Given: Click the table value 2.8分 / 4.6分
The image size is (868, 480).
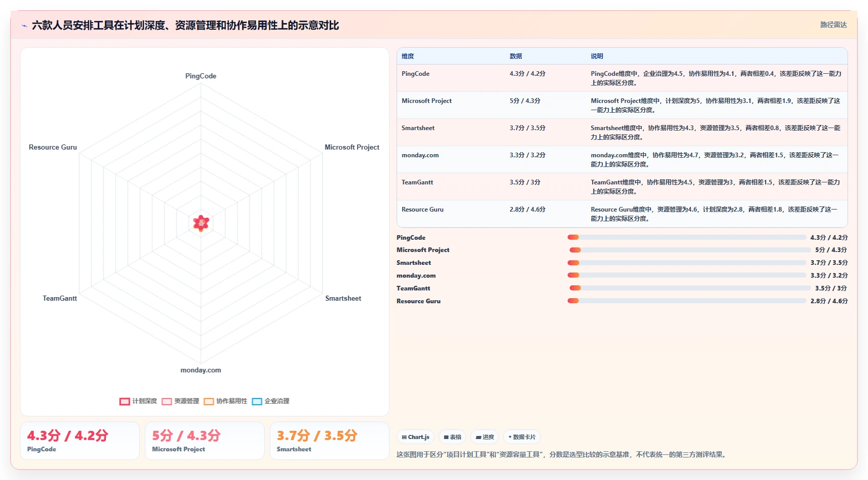Looking at the screenshot, I should 527,210.
